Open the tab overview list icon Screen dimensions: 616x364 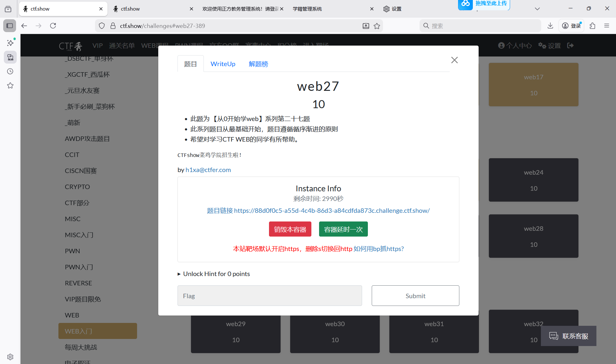tap(8, 9)
